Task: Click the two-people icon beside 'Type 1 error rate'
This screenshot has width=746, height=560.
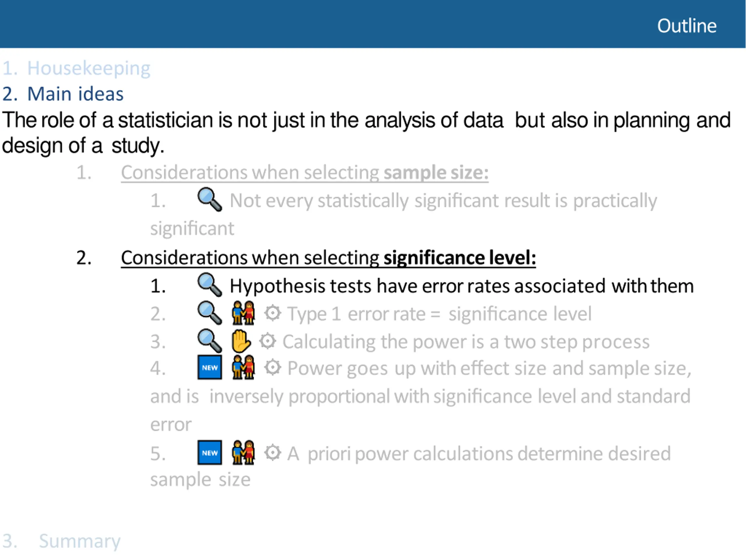Action: click(x=243, y=313)
